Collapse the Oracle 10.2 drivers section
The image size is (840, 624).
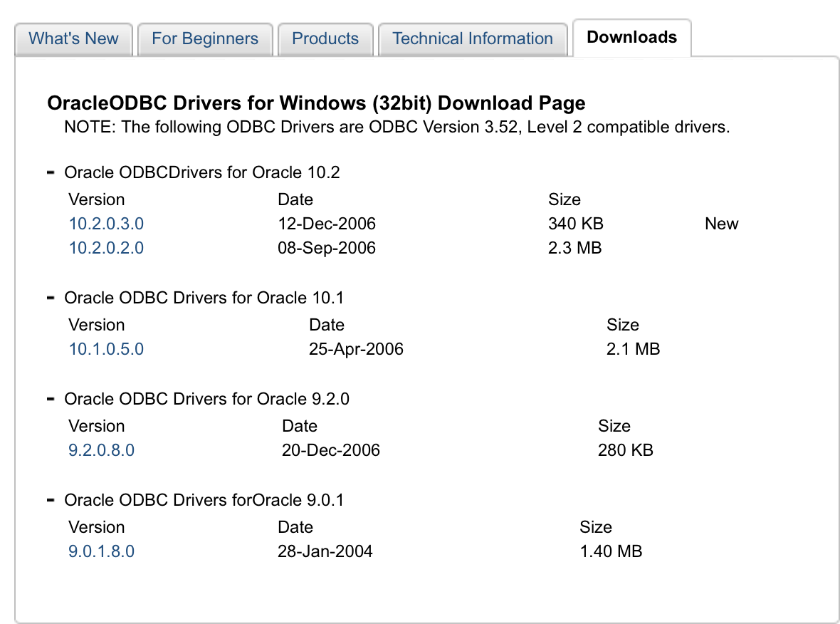pyautogui.click(x=51, y=172)
